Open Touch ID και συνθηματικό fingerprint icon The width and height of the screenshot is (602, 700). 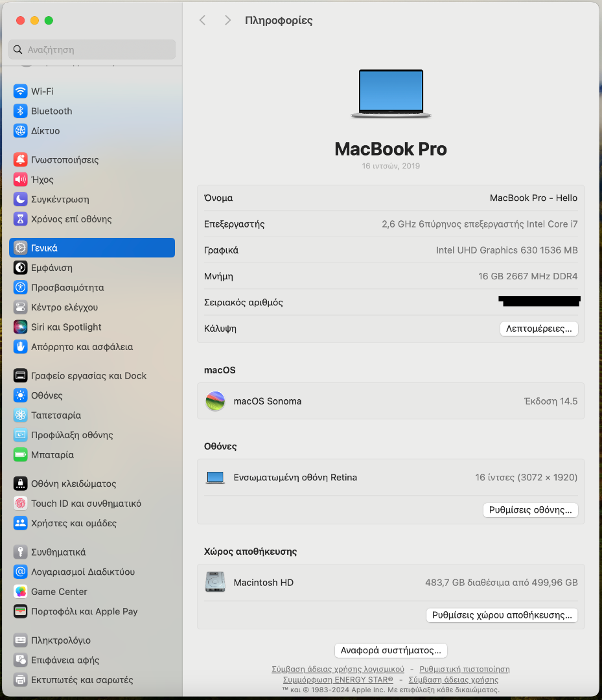click(x=20, y=503)
